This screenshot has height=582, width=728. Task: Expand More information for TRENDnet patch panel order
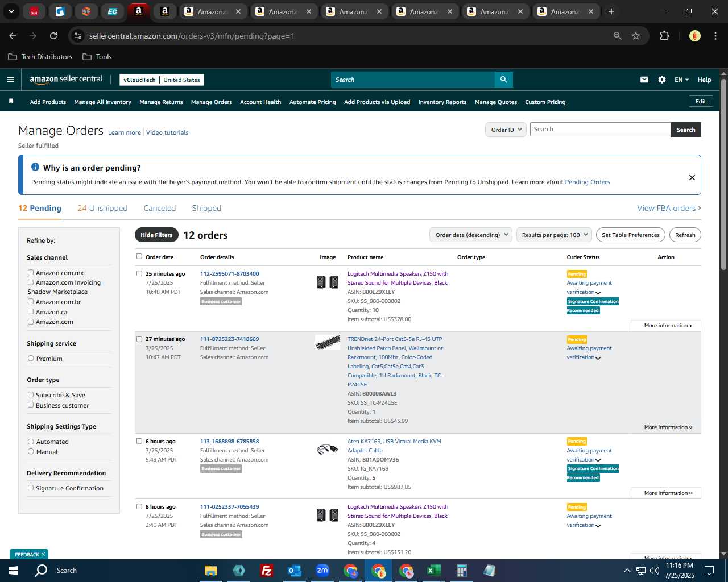(x=668, y=427)
